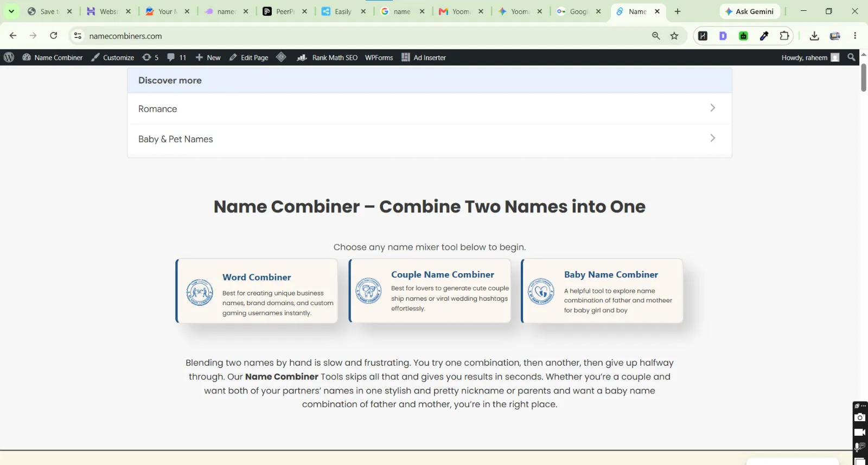Open the admin bar search magnifier
868x465 pixels.
(851, 57)
